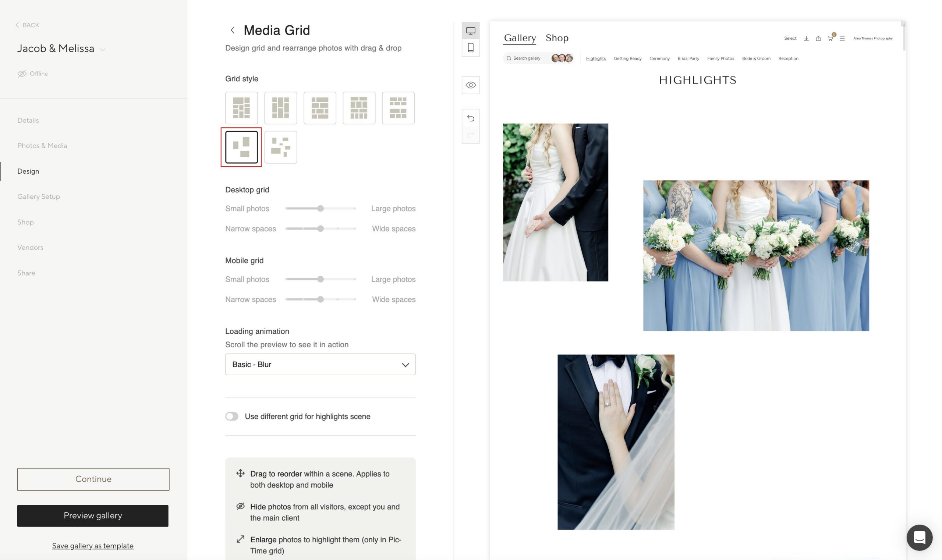The height and width of the screenshot is (560, 942).
Task: Select the Bride & Groom scene tab
Action: coord(756,59)
